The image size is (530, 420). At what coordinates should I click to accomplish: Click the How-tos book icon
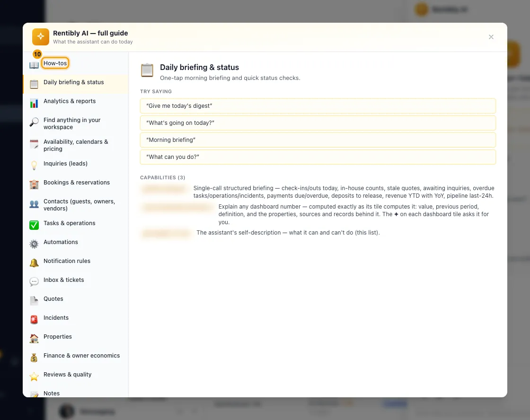click(x=34, y=65)
